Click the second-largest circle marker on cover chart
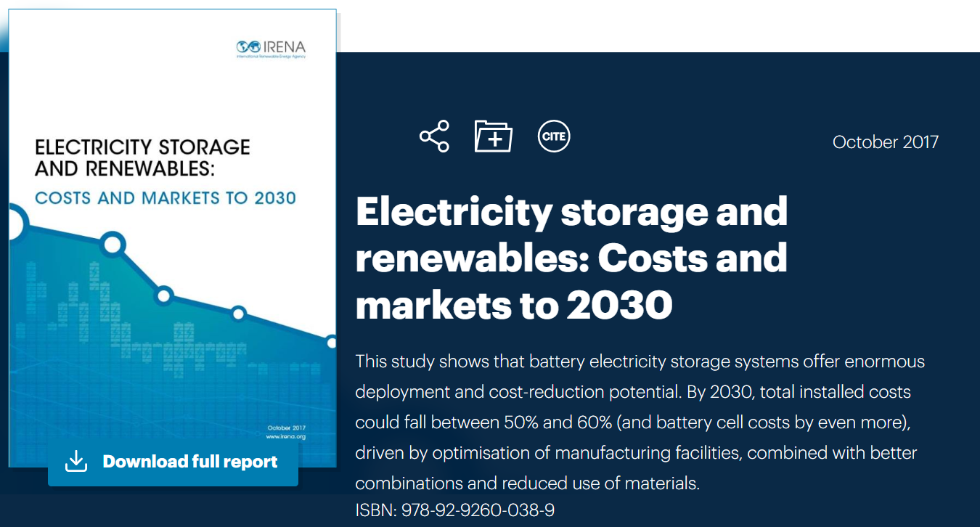This screenshot has height=527, width=980. coord(164,295)
